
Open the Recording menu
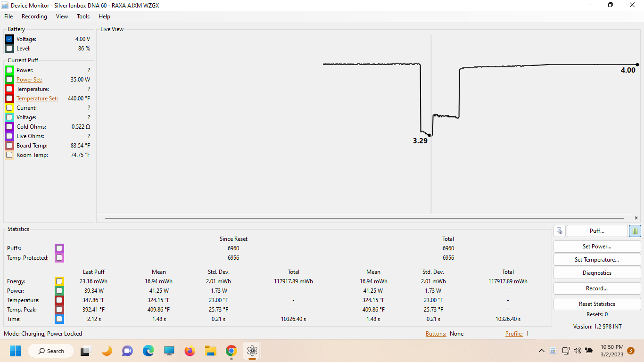(34, 16)
